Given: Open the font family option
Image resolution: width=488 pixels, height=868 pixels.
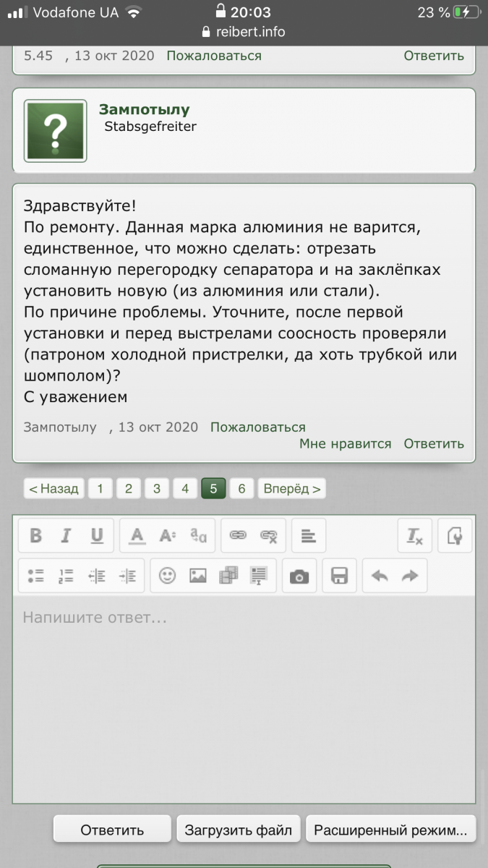Looking at the screenshot, I should pyautogui.click(x=198, y=536).
